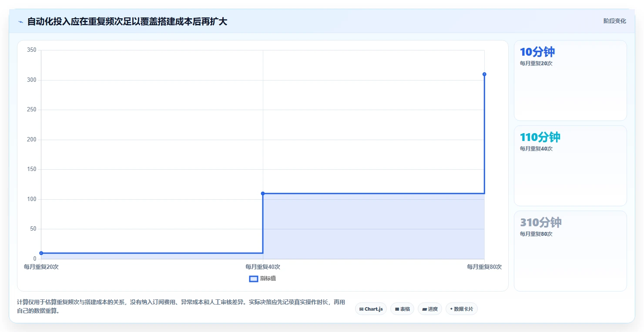
Task: Click the title 自动化投入应在重复频次足以覆盖搭建成本后再扩大
Action: click(127, 21)
